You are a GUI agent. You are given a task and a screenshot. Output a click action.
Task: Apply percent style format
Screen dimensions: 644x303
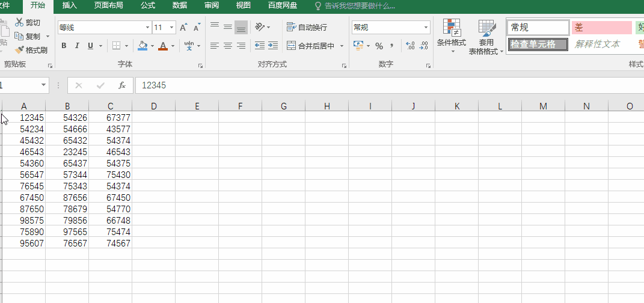379,46
